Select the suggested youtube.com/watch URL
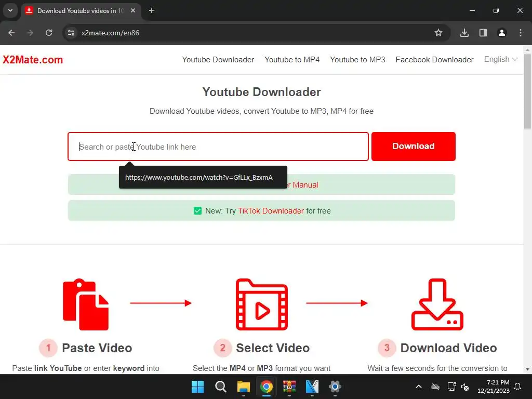The image size is (532, 399). [203, 177]
